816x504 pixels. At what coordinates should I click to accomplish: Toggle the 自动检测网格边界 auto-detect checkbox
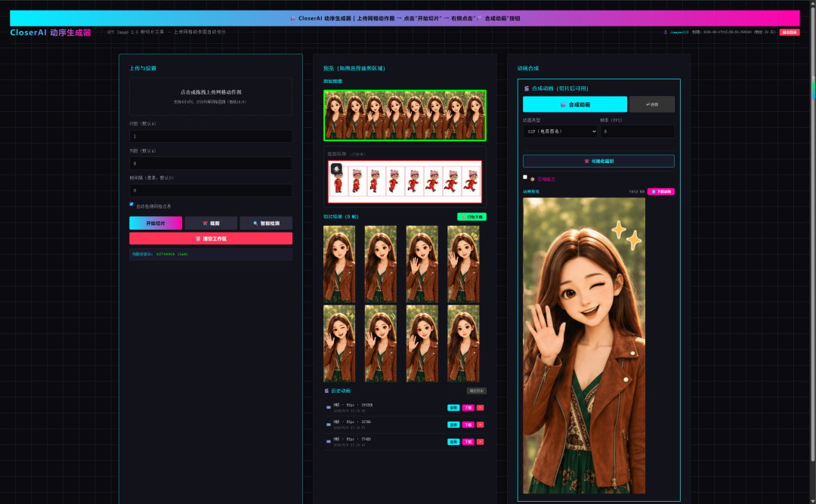(x=131, y=205)
